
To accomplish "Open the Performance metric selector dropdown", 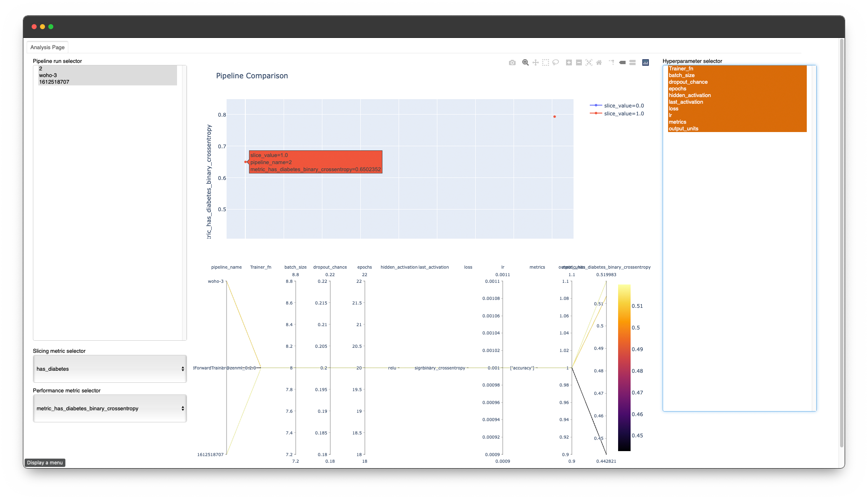I will [110, 408].
